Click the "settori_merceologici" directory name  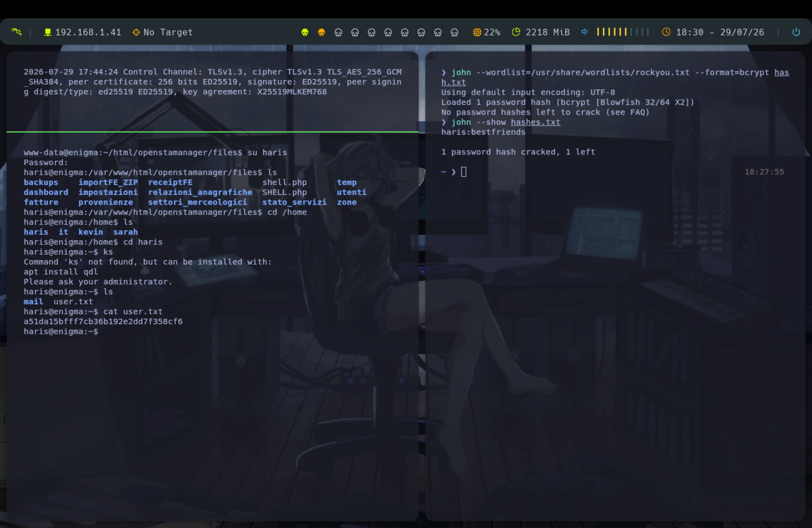coord(197,202)
